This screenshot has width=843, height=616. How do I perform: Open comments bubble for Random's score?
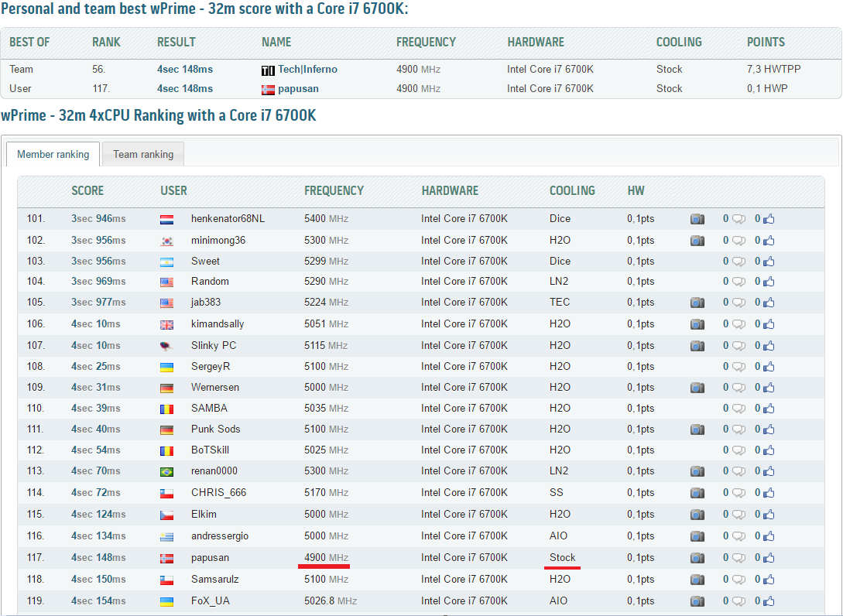point(738,282)
